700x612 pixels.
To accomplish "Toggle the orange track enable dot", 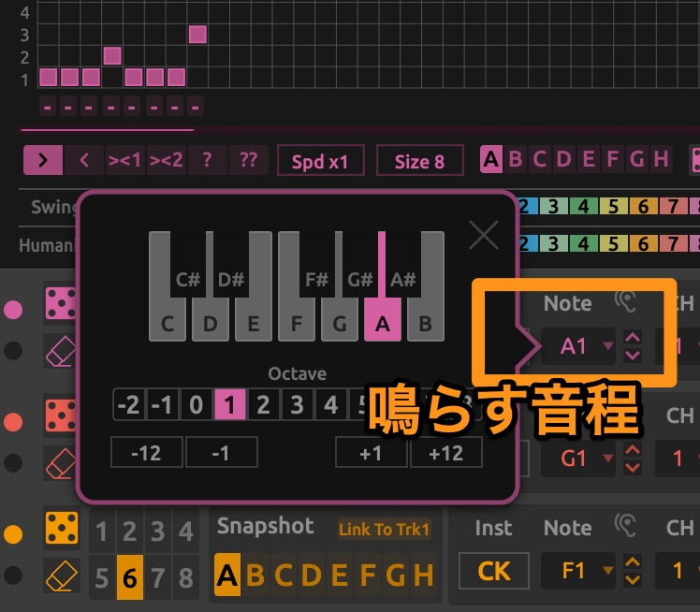I will coord(14,534).
